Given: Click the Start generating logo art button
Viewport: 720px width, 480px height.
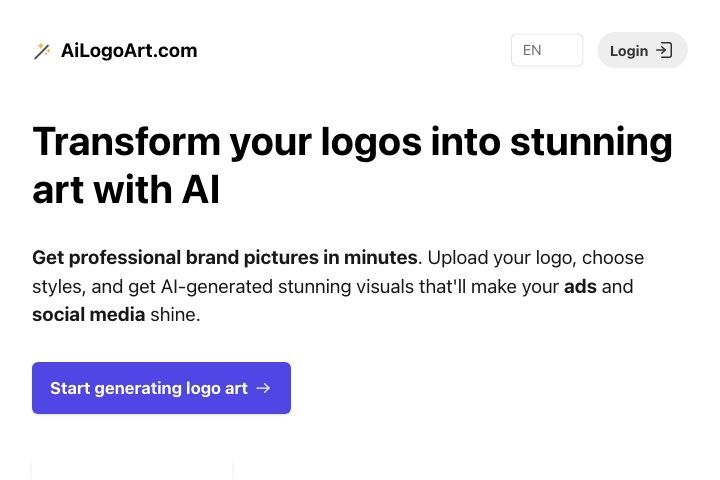Looking at the screenshot, I should point(161,388).
